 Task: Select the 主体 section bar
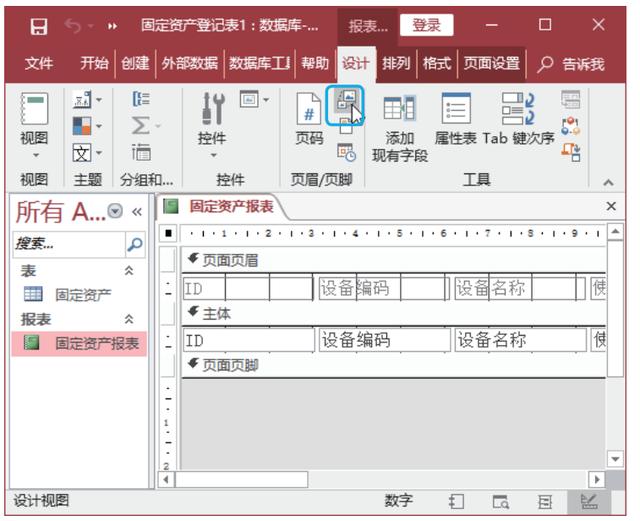(393, 314)
